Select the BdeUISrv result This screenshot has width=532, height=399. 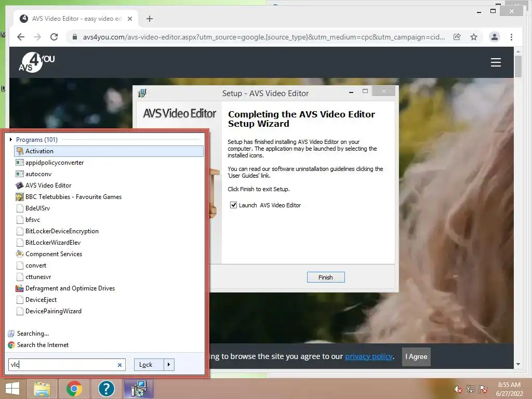(109, 208)
